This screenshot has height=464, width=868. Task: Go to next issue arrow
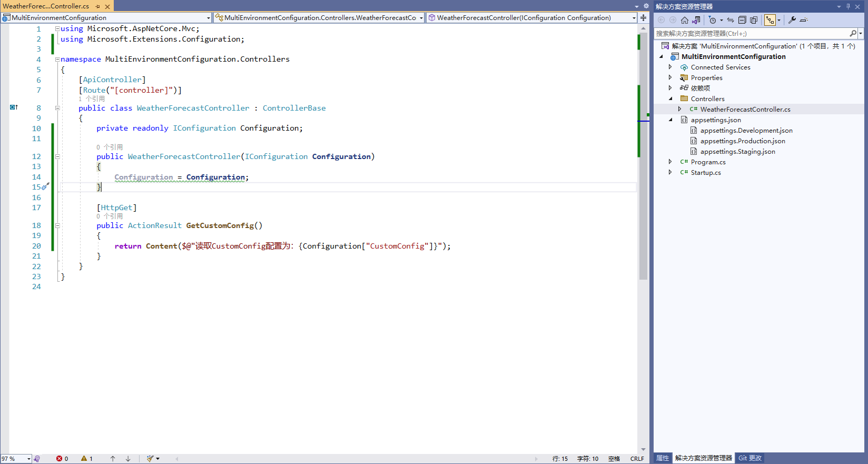128,459
